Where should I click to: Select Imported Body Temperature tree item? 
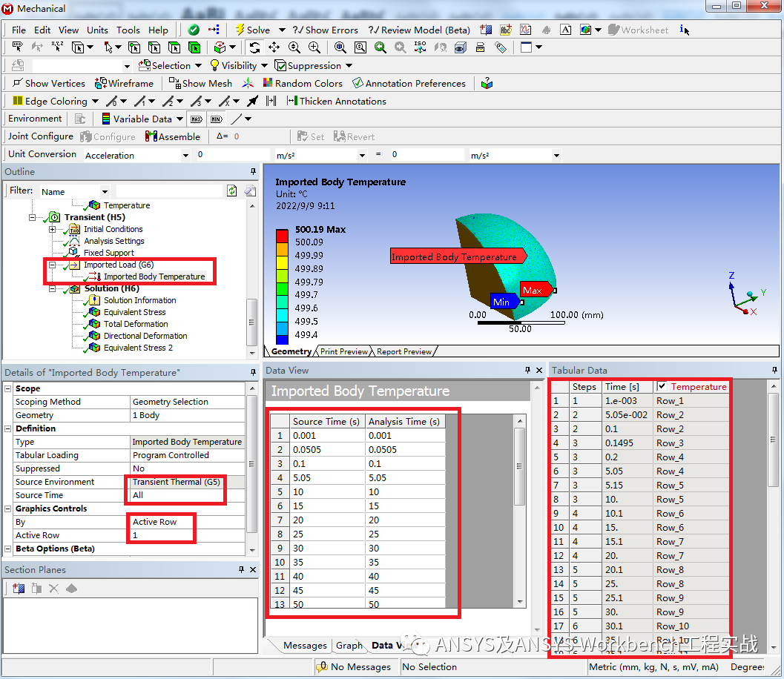(x=154, y=276)
